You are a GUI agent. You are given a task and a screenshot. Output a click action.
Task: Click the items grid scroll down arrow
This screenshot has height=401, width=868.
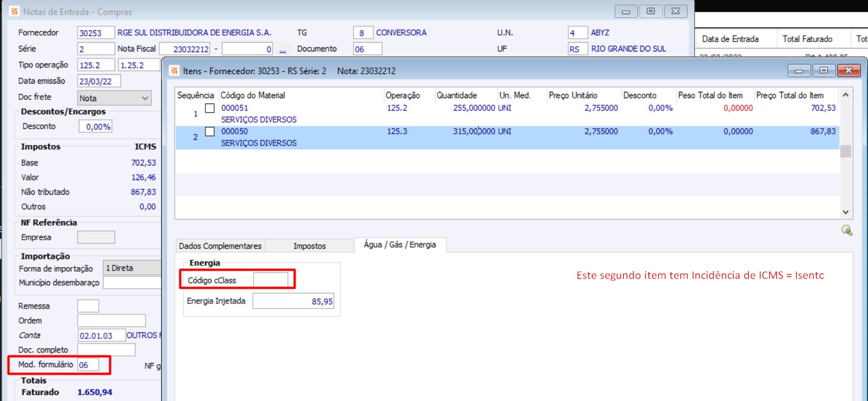[x=846, y=213]
